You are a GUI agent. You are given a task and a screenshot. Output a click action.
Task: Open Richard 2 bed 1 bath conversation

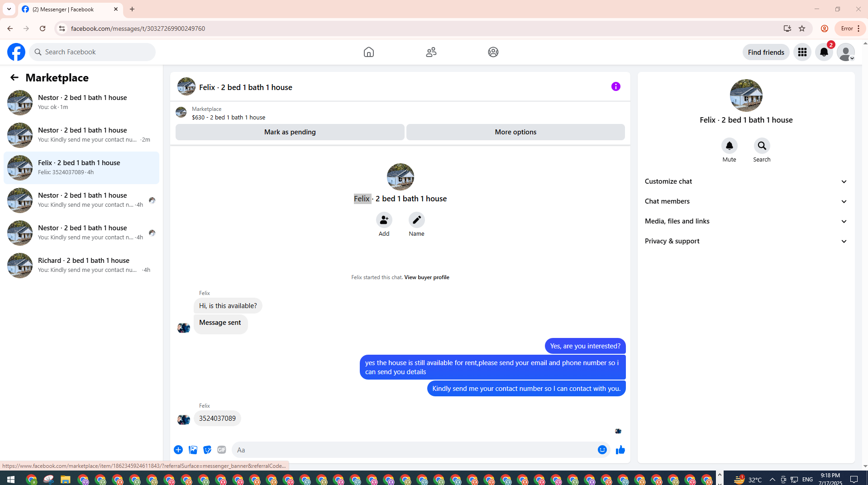[81, 266]
